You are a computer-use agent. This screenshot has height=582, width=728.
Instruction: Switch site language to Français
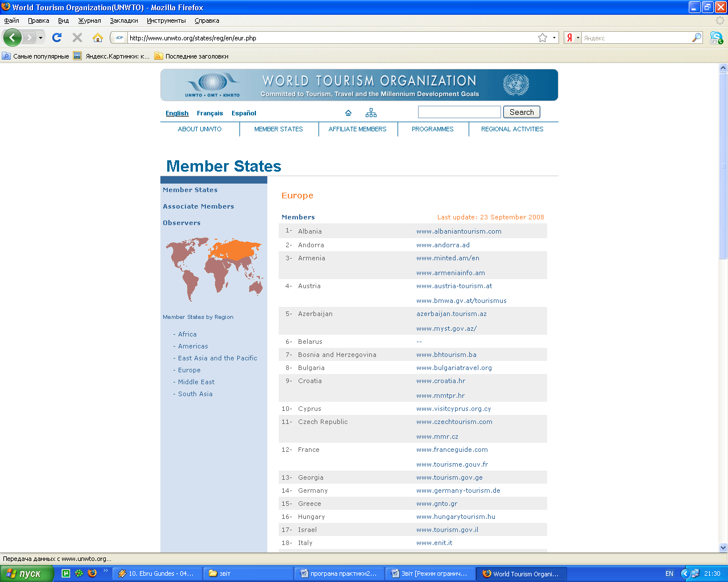pos(210,113)
